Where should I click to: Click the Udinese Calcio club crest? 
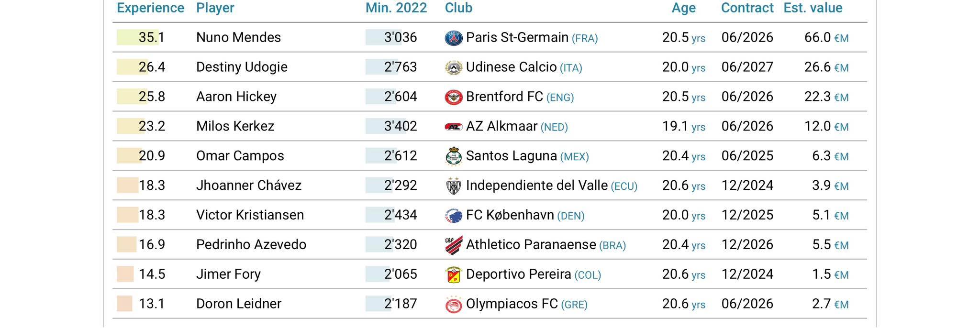click(453, 67)
